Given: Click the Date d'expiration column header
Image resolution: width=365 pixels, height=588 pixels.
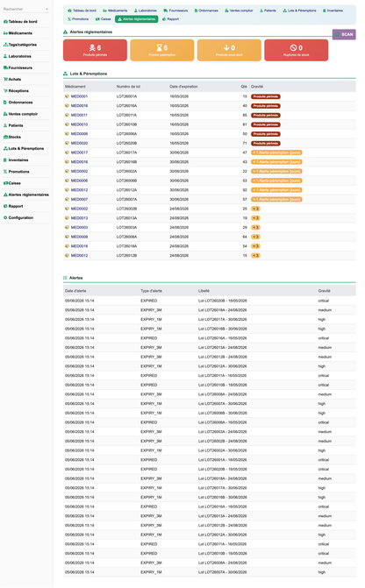Looking at the screenshot, I should tap(183, 87).
